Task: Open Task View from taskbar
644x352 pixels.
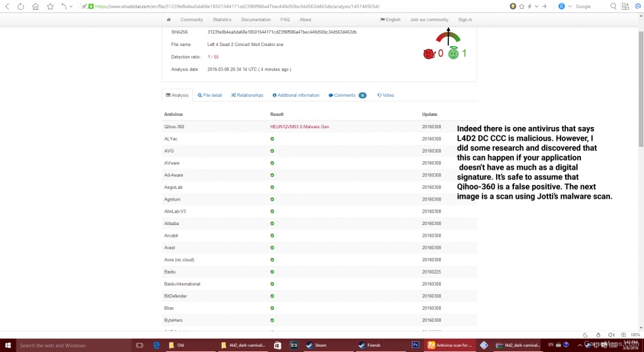Action: point(139,345)
